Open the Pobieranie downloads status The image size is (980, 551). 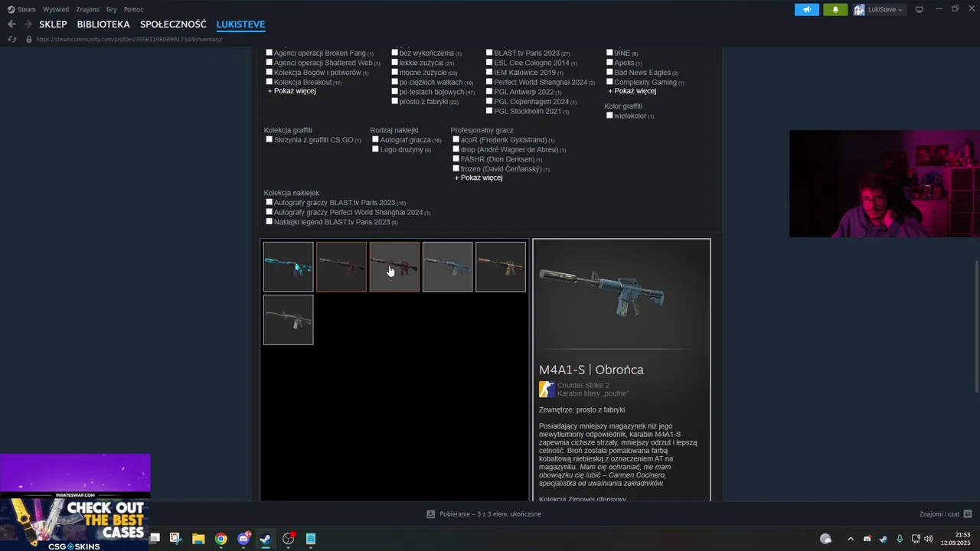[484, 514]
